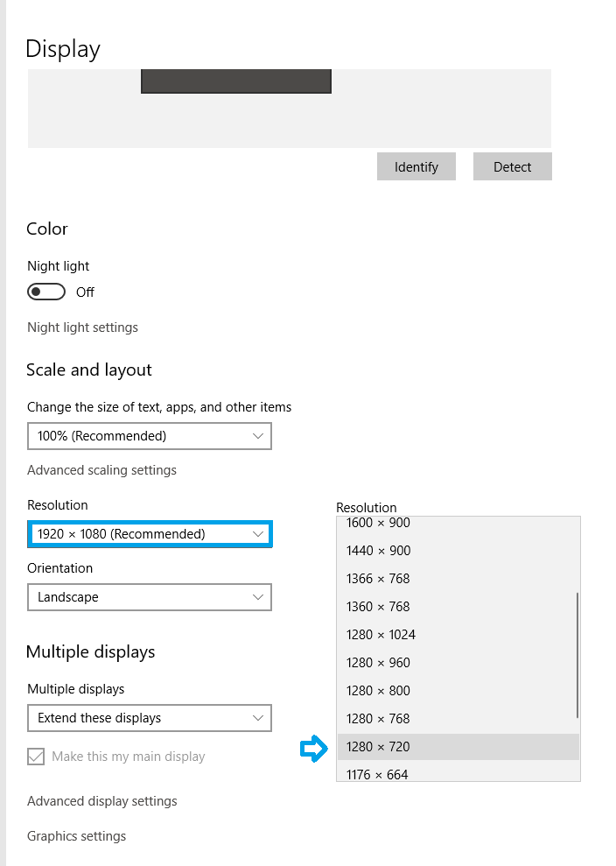This screenshot has height=866, width=616.
Task: Choose 1280 × 1024 resolution
Action: 458,635
